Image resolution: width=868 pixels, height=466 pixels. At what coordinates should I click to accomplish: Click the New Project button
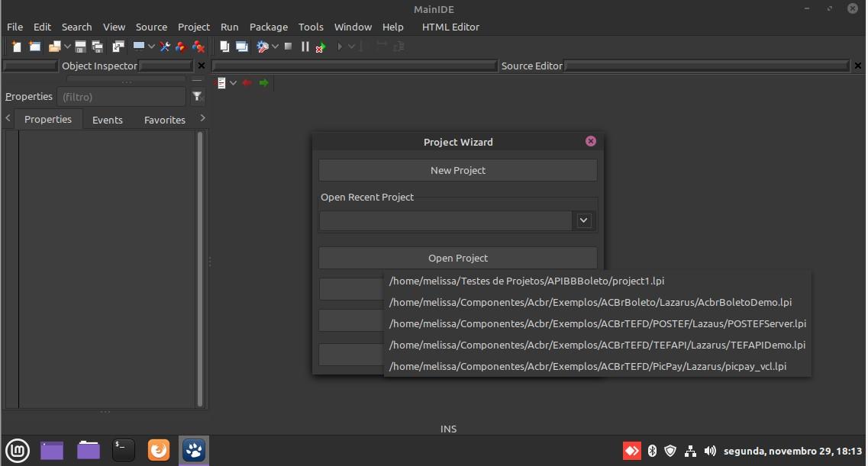click(458, 170)
